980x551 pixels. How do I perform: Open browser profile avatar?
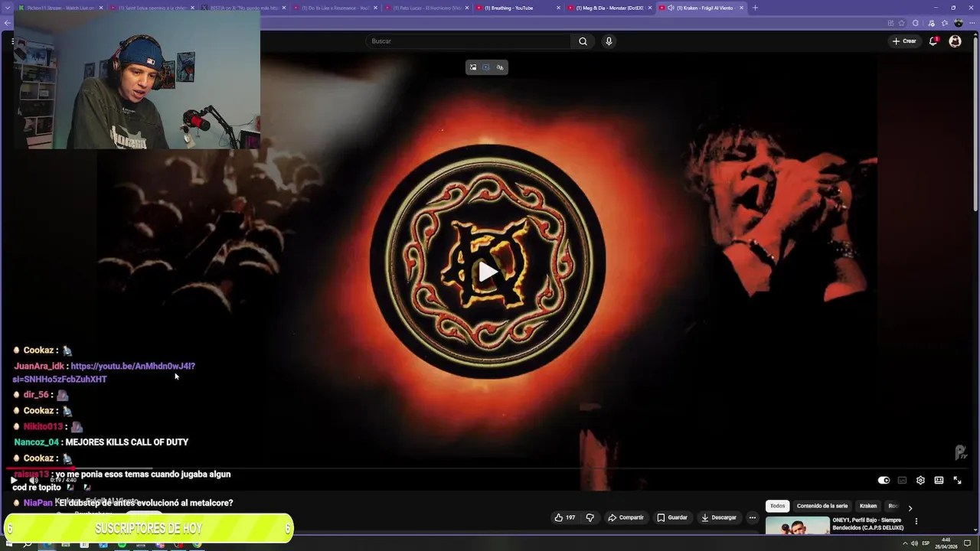(x=959, y=23)
